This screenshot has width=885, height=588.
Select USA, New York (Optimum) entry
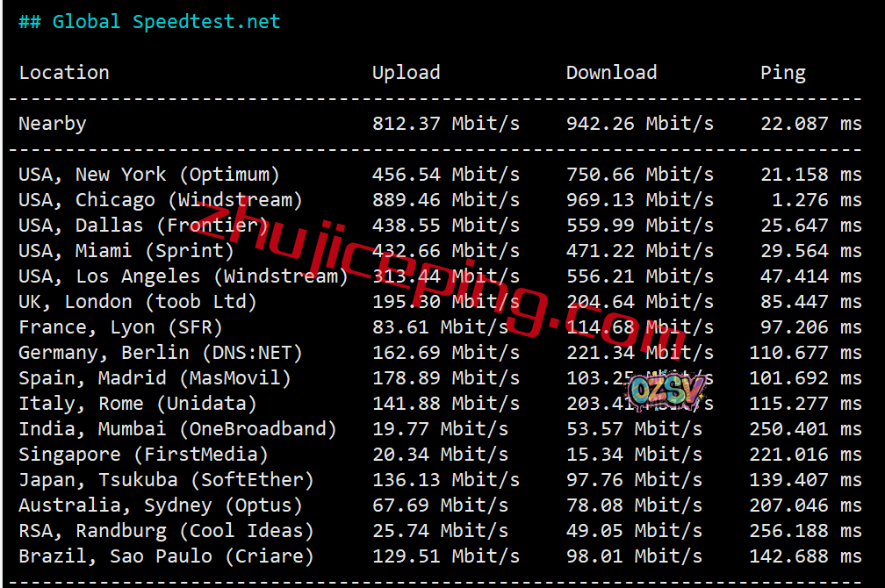pos(149,175)
